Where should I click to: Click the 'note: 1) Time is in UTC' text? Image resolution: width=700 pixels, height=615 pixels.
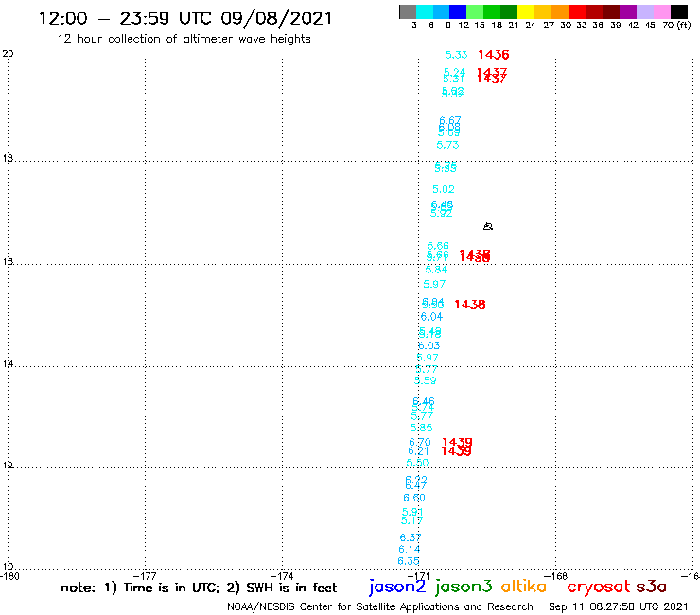[140, 588]
